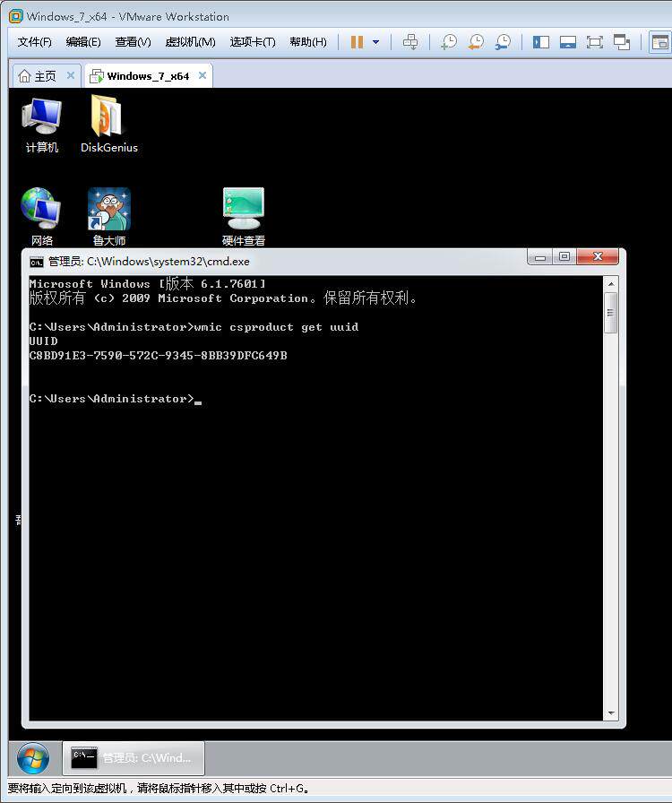Close the Windows_7_x64 tab

click(202, 76)
